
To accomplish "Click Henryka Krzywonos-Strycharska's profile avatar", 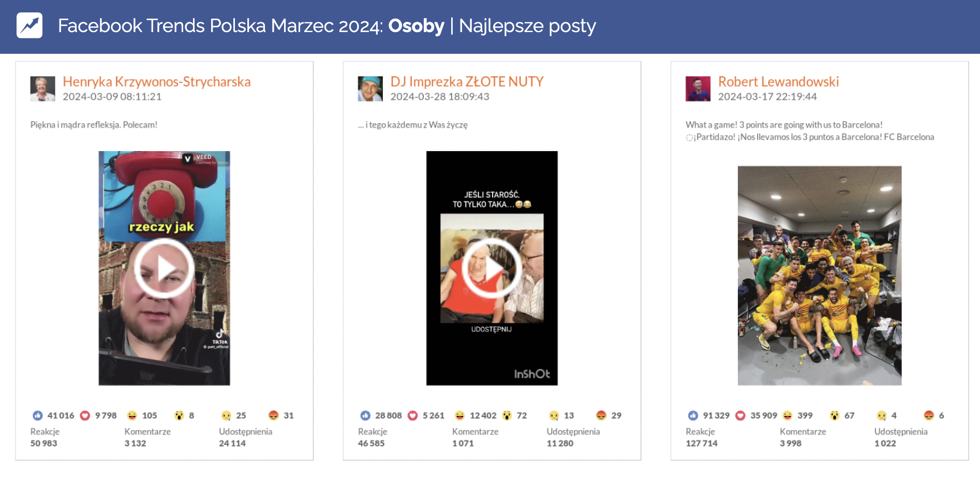I will (42, 89).
